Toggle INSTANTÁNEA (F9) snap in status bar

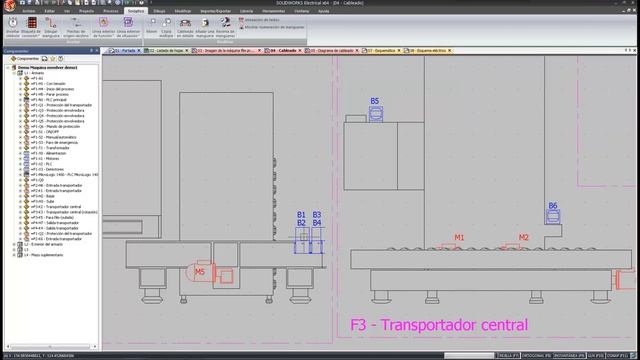point(569,356)
